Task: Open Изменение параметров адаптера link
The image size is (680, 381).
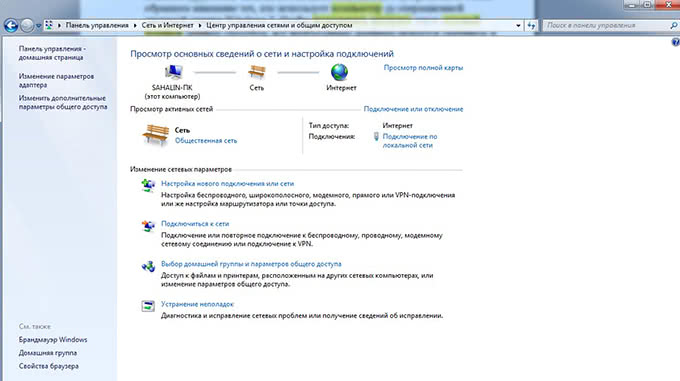Action: pos(56,81)
